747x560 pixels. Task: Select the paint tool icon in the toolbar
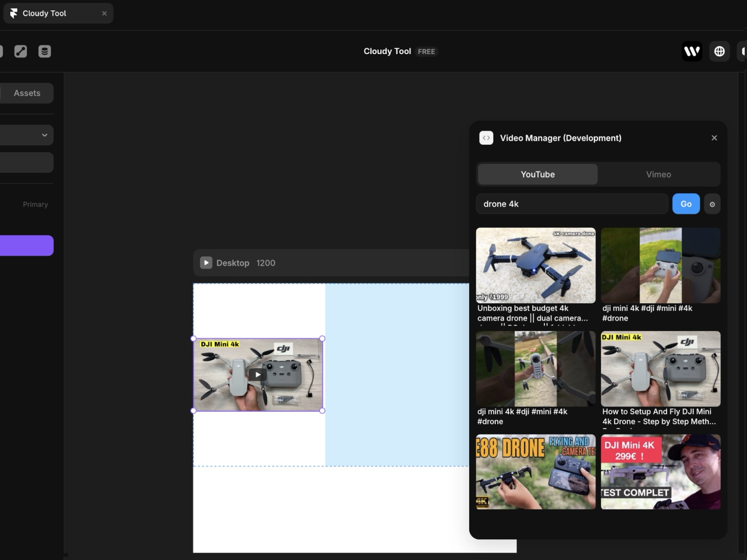21,51
